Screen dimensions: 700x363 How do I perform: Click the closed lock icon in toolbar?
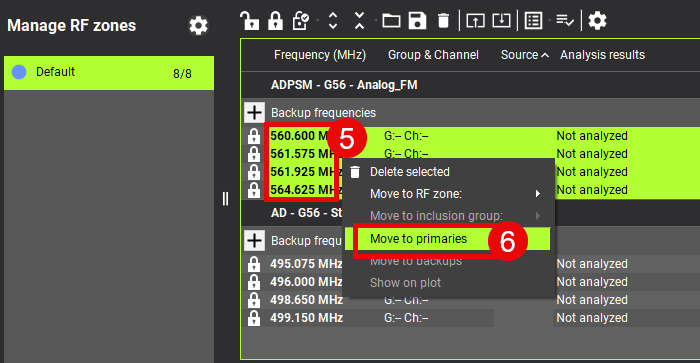point(275,21)
